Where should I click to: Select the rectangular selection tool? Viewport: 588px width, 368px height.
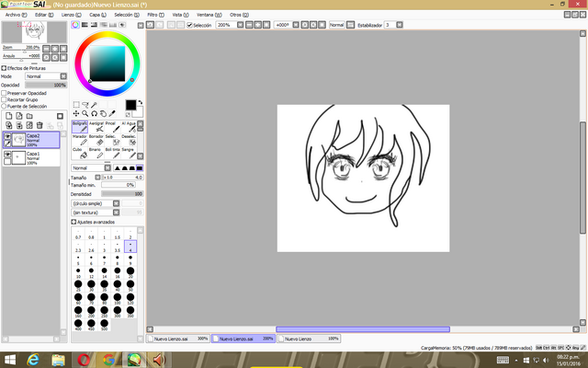click(76, 105)
